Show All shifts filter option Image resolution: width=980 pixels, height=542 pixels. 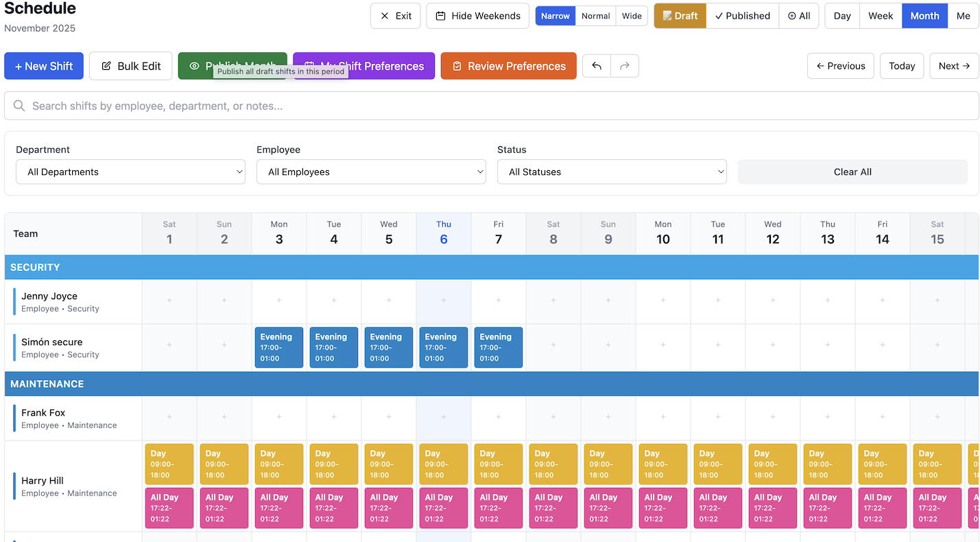[799, 16]
